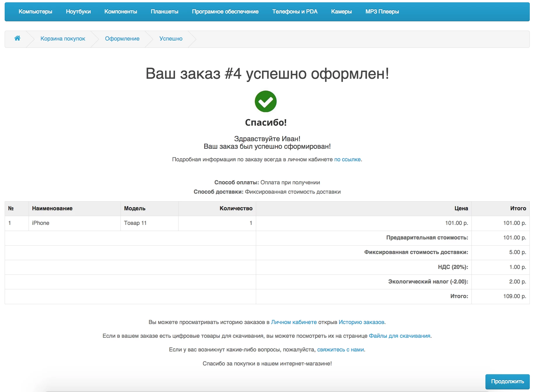Click the 'Здравствуйте Иван!' greeting
This screenshot has width=533, height=392.
pos(267,139)
